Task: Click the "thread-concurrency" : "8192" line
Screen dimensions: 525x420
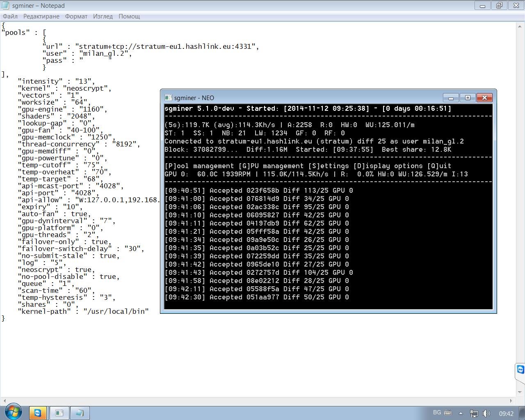Action: tap(79, 144)
